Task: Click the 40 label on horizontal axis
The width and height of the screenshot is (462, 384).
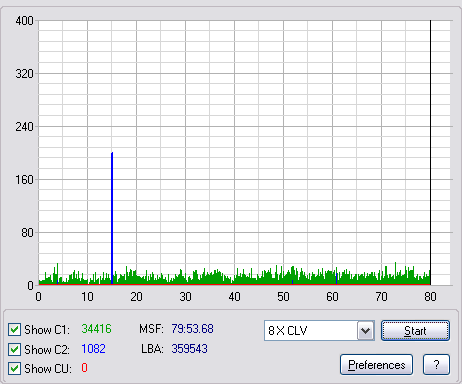Action: (x=234, y=296)
